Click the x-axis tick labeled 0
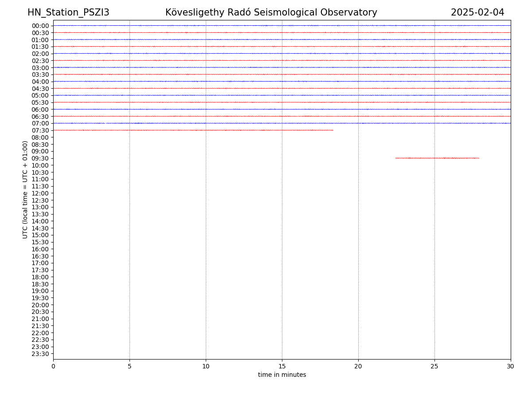 pyautogui.click(x=53, y=366)
